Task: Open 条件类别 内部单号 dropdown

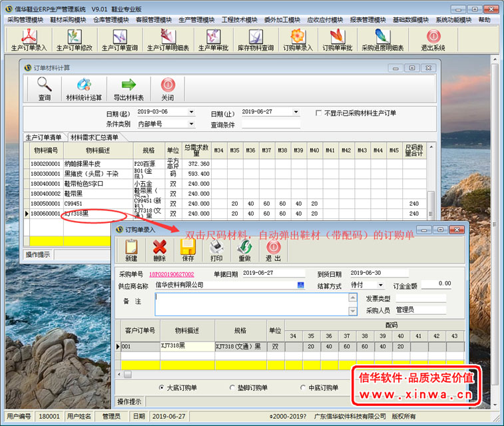Action: (191, 124)
